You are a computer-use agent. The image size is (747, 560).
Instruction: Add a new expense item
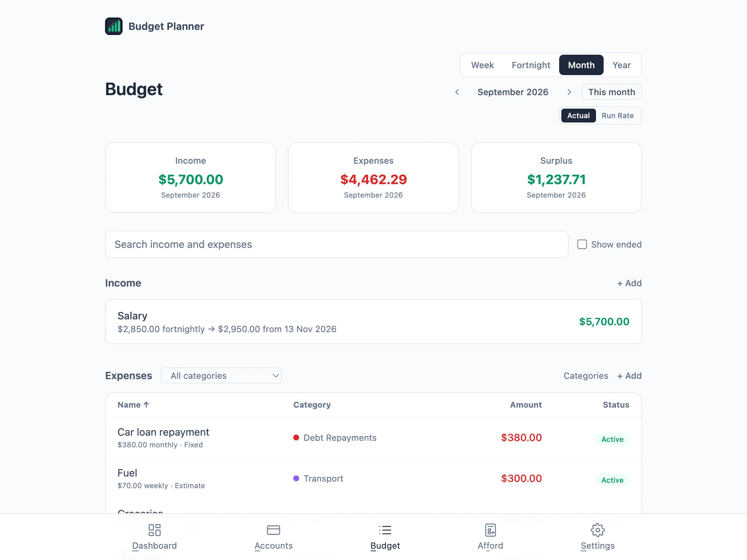pyautogui.click(x=629, y=376)
